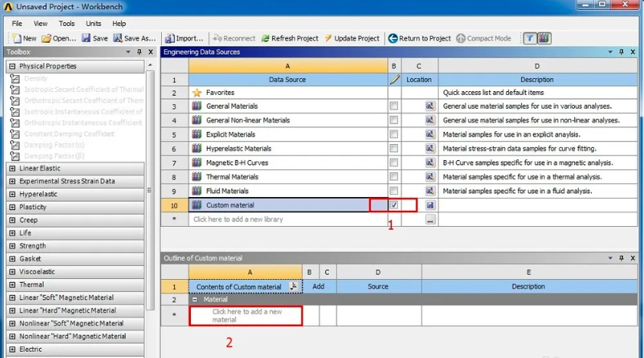Enable edit checkbox for General Materials

point(394,106)
